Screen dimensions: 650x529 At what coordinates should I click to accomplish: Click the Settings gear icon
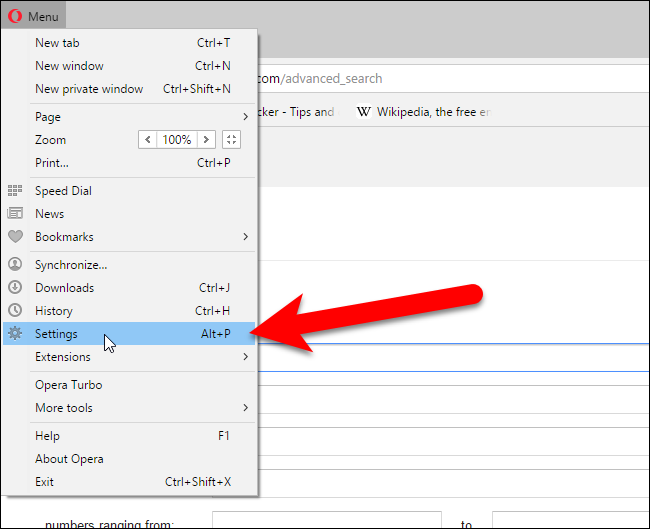[x=15, y=333]
